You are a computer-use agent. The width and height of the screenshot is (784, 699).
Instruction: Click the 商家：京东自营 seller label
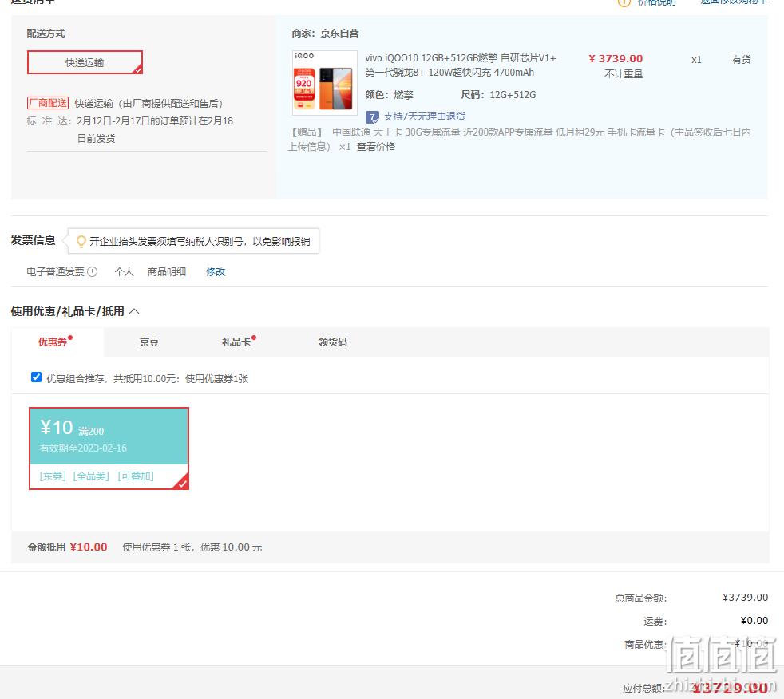(x=326, y=34)
